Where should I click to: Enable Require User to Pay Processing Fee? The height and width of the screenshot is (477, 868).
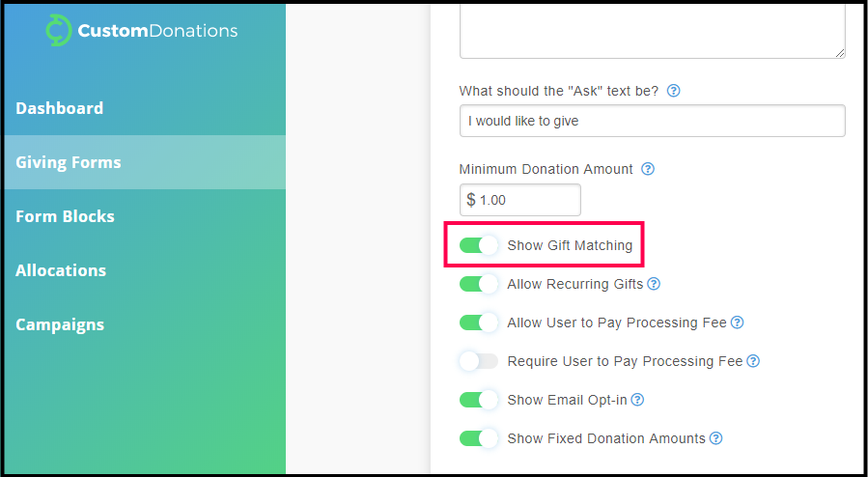(479, 361)
